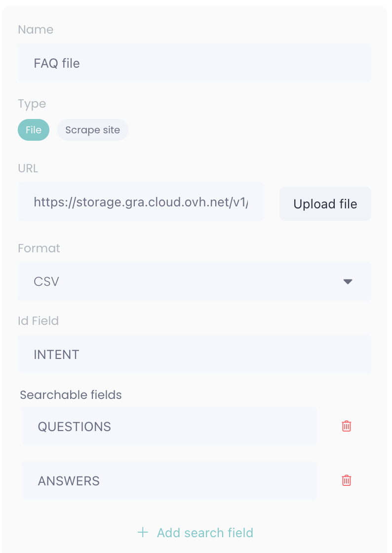The width and height of the screenshot is (392, 553).
Task: Click the URL label text
Action: tap(28, 168)
